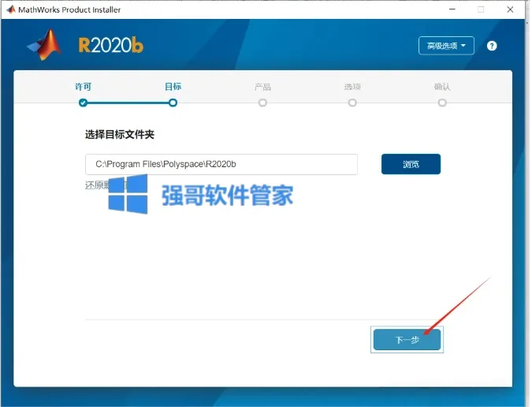Image resolution: width=532 pixels, height=407 pixels.
Task: Open the 高级选项 dropdown
Action: pos(446,46)
